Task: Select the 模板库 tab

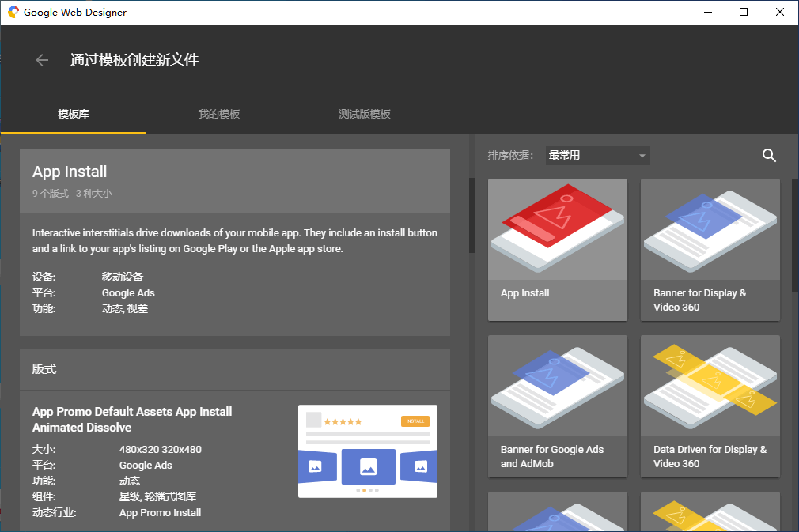Action: pos(74,113)
